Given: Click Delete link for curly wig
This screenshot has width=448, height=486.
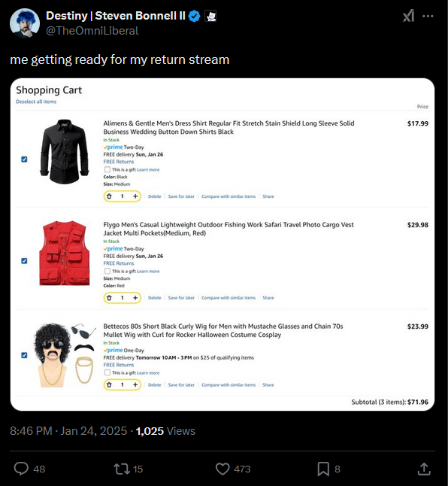Looking at the screenshot, I should 155,384.
